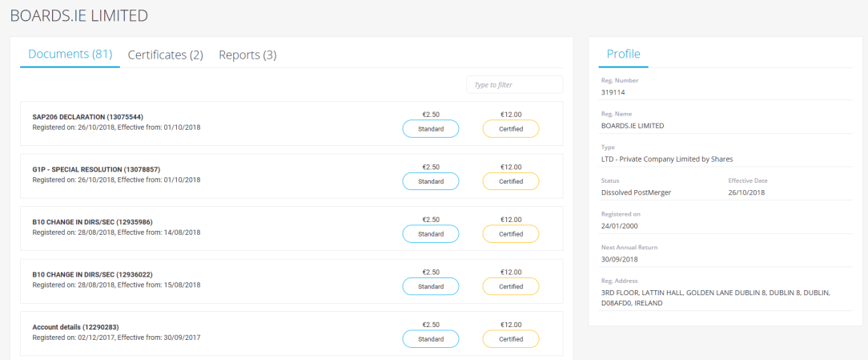This screenshot has height=360, width=868.
Task: Buy Certified copy of SAP206 Declaration
Action: pyautogui.click(x=511, y=129)
